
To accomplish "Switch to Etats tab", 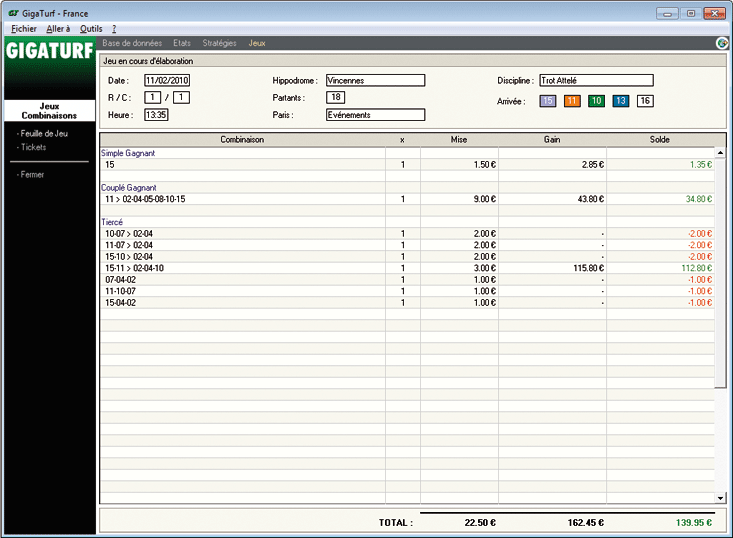I will pyautogui.click(x=182, y=43).
